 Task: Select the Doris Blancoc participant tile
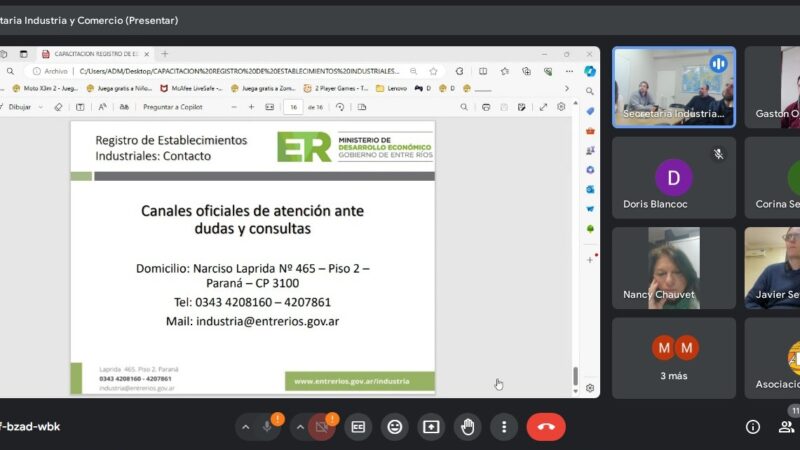click(674, 178)
